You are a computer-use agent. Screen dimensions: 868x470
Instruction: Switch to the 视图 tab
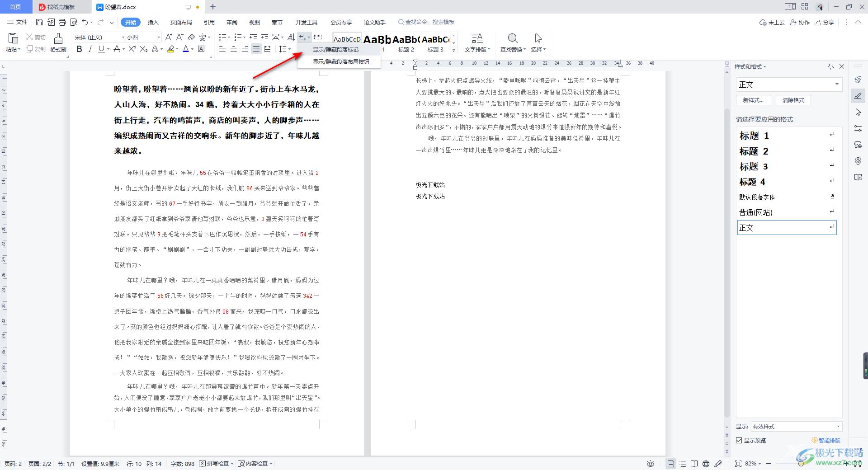[x=254, y=22]
